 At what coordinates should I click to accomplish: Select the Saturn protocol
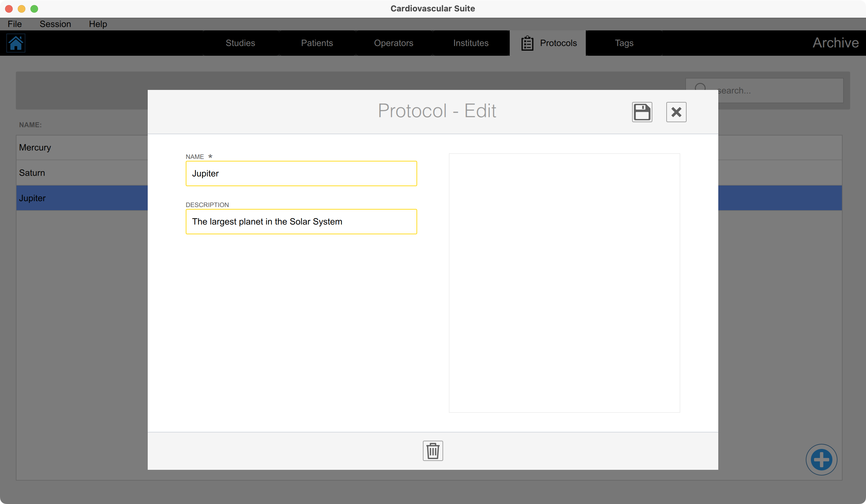tap(69, 172)
